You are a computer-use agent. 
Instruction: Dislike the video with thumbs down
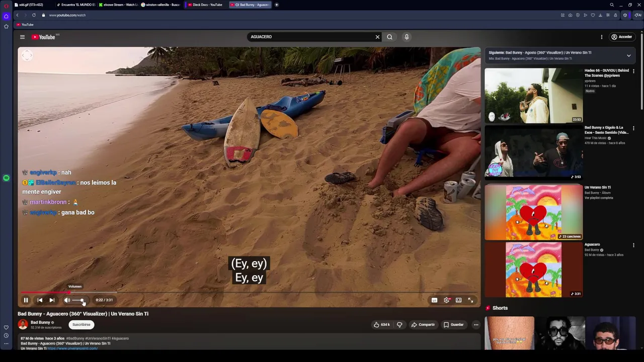click(399, 325)
